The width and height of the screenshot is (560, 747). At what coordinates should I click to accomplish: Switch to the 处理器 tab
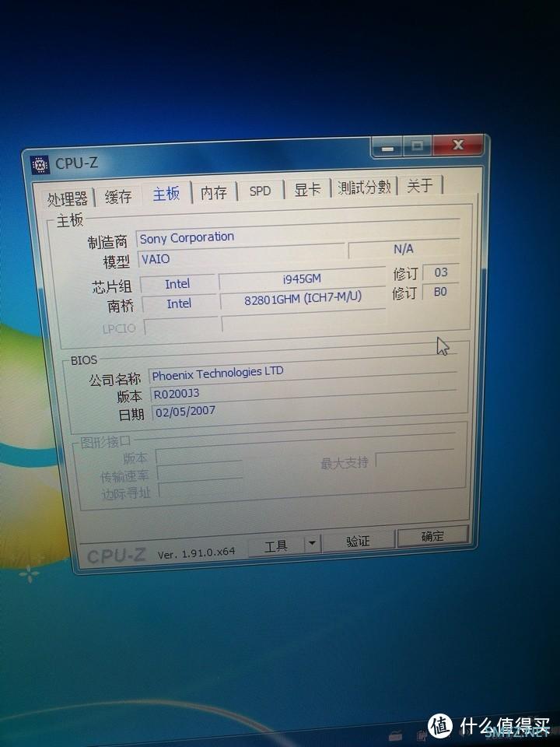[67, 198]
